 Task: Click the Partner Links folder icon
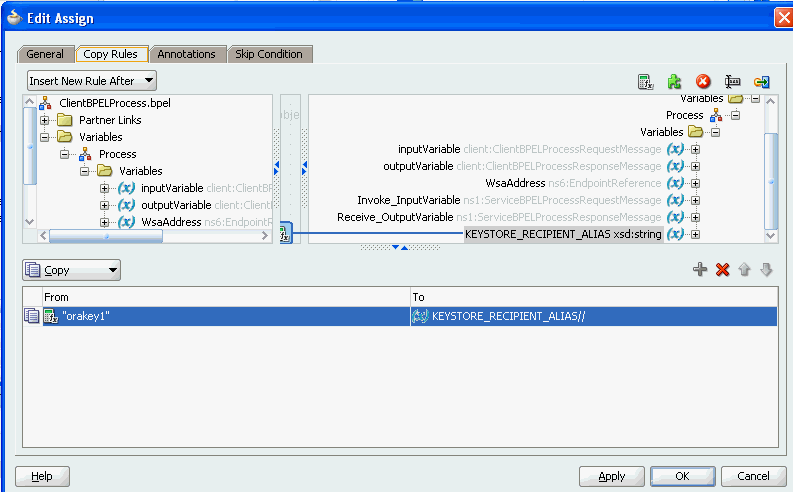coord(65,120)
